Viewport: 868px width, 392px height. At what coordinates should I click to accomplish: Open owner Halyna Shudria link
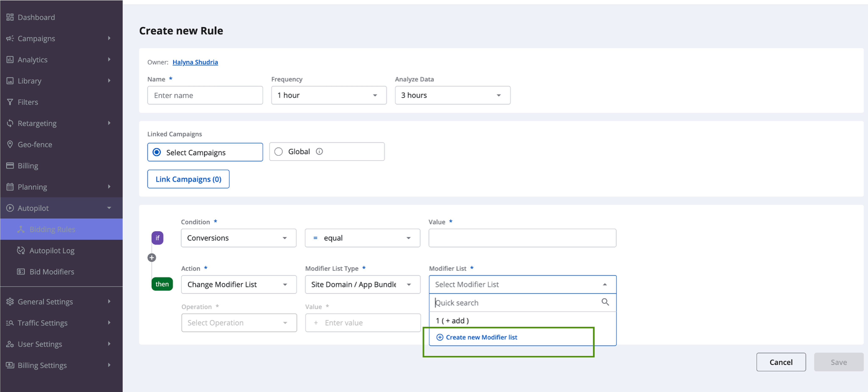click(x=195, y=62)
